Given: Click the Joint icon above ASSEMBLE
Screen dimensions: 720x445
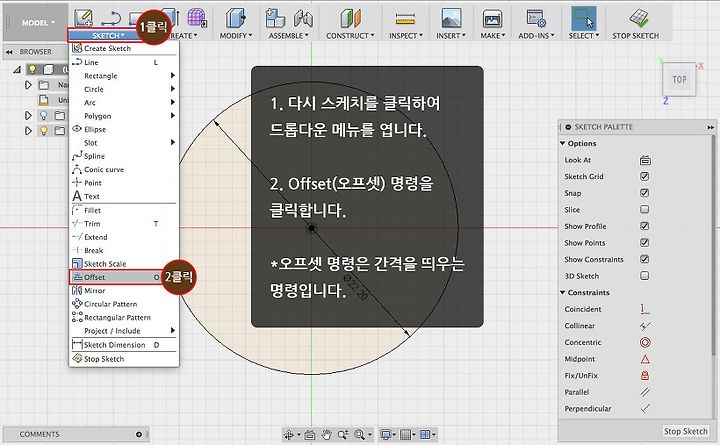Looking at the screenshot, I should pyautogui.click(x=303, y=18).
